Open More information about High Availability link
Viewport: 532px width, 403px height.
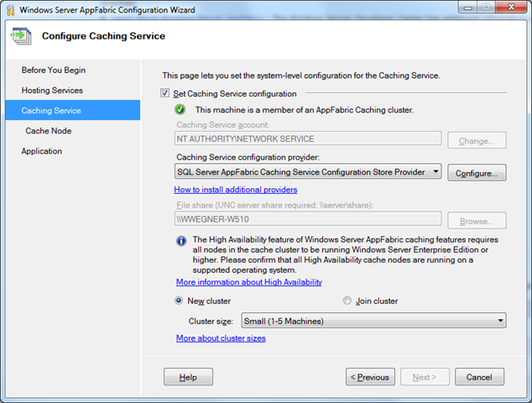[248, 282]
